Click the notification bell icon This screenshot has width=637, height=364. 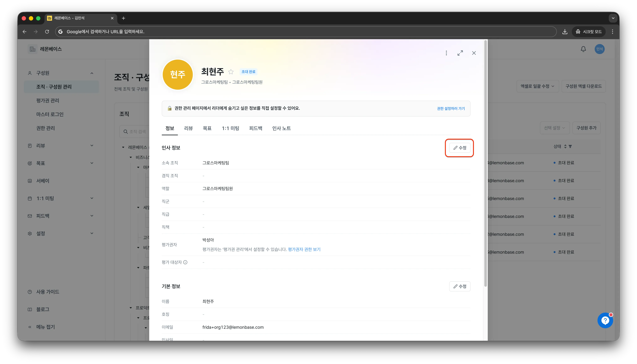(x=583, y=49)
